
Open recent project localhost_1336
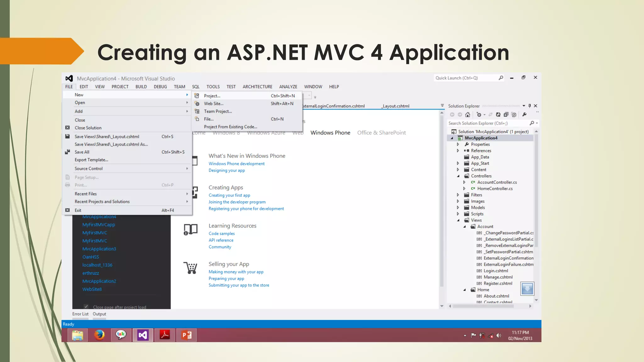pos(97,265)
